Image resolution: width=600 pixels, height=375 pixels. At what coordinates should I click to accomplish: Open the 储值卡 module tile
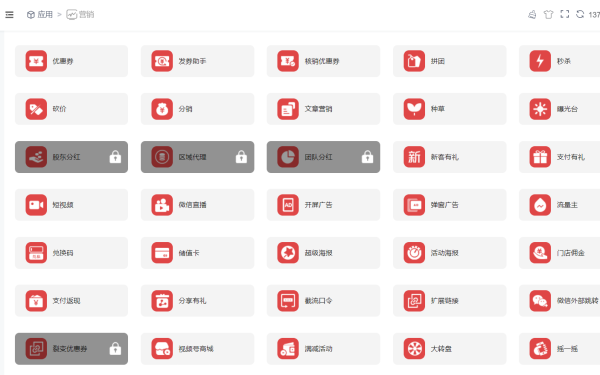coord(197,253)
